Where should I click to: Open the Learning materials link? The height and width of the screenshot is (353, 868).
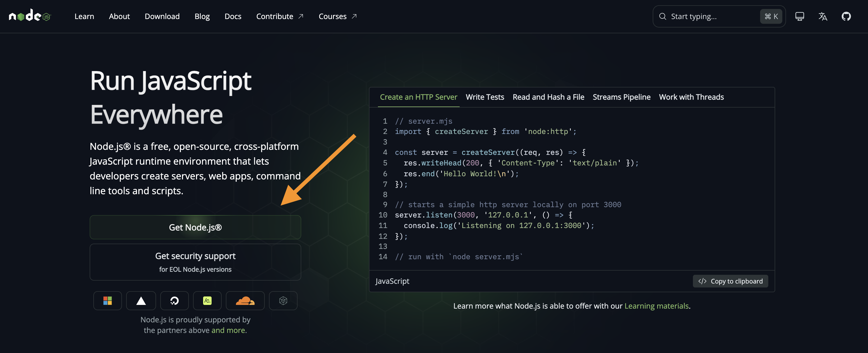(x=656, y=306)
